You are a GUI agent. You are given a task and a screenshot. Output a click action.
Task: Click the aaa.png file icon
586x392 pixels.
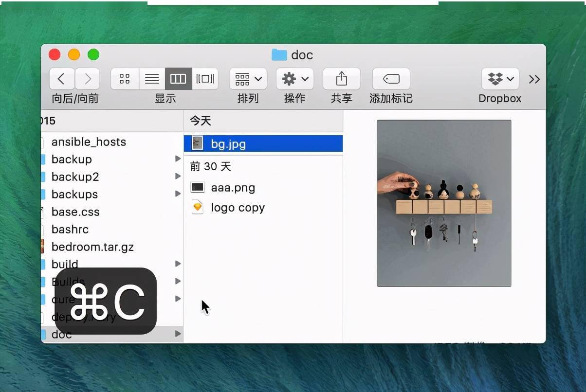click(197, 187)
